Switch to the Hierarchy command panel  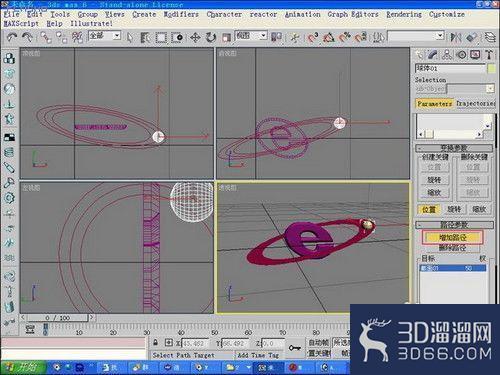coord(447,54)
